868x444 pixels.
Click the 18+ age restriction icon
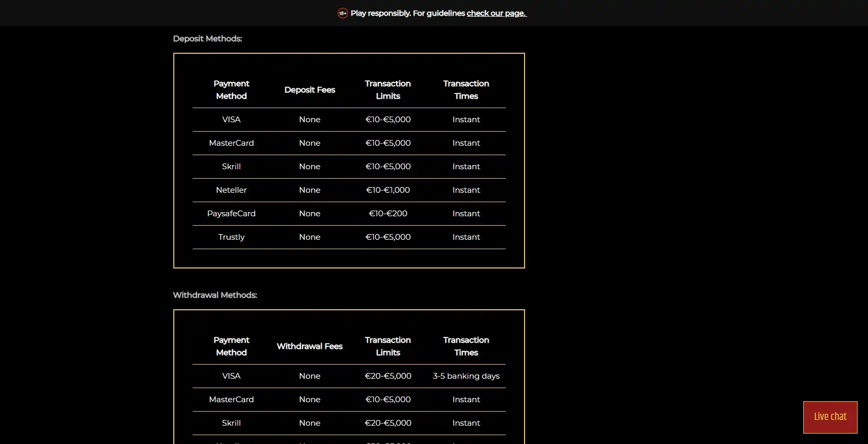tap(342, 13)
